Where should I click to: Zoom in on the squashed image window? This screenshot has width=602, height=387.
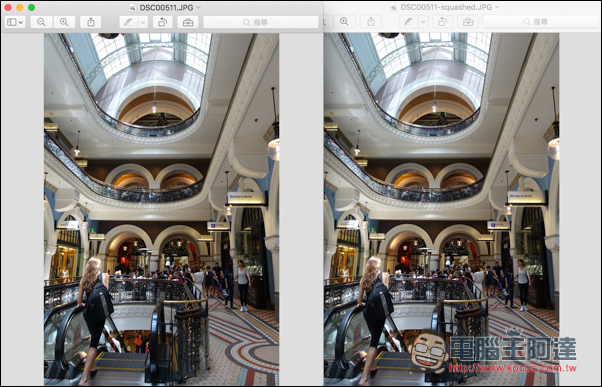coord(344,22)
